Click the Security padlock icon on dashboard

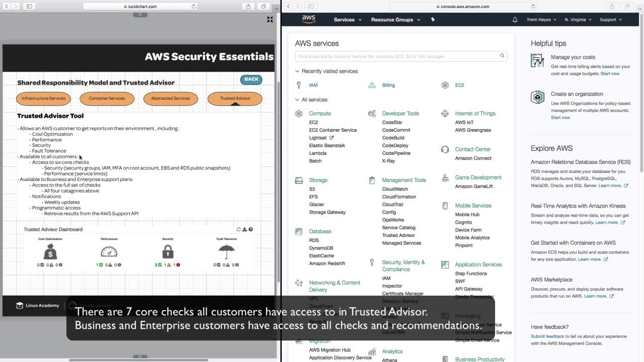168,251
